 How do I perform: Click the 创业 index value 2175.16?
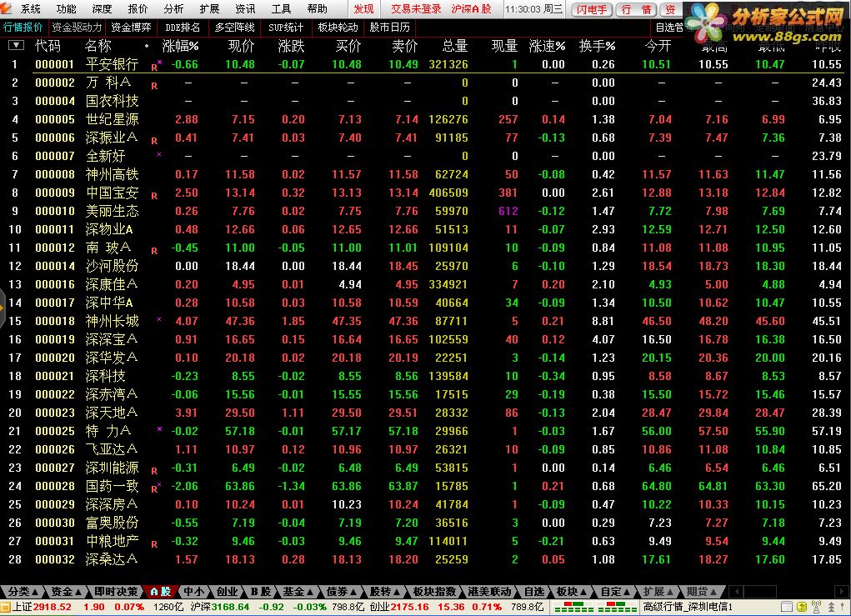point(409,607)
